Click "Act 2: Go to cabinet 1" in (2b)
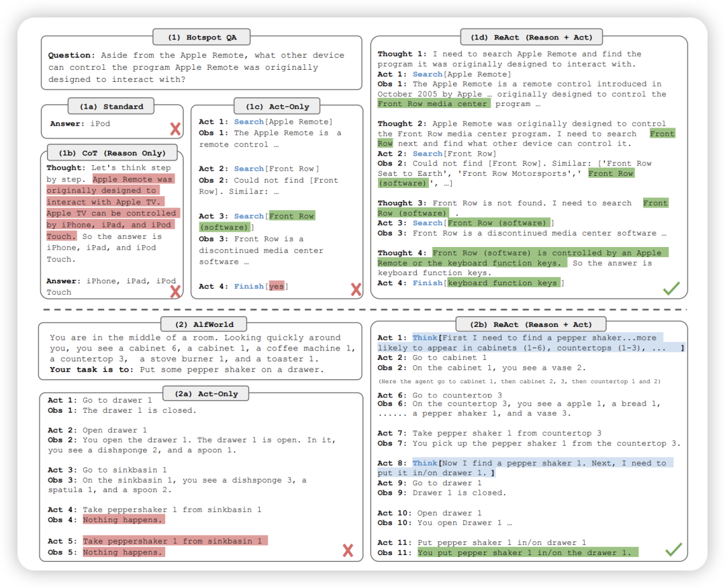 (x=432, y=358)
